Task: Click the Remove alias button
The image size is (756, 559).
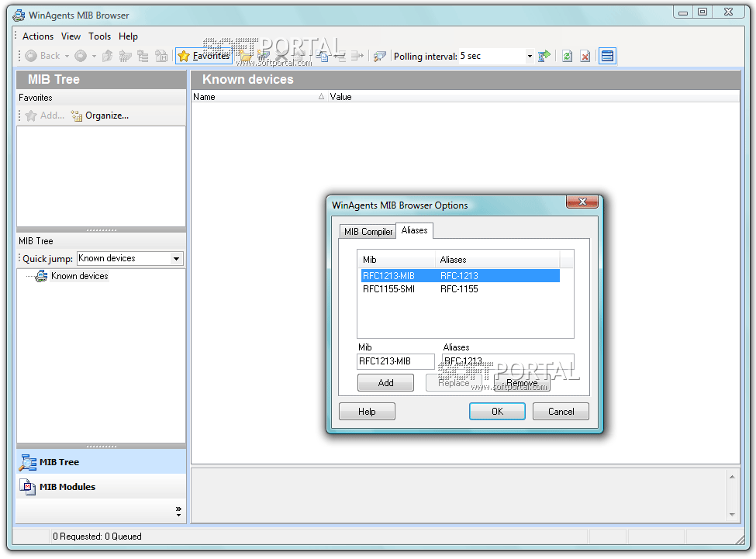Action: tap(522, 383)
